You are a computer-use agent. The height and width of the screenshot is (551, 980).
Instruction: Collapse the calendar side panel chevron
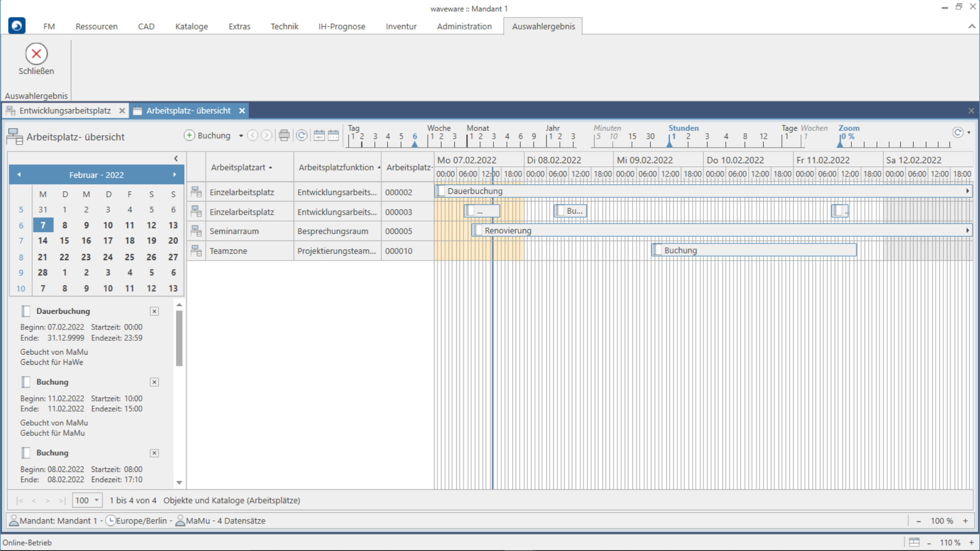(176, 159)
